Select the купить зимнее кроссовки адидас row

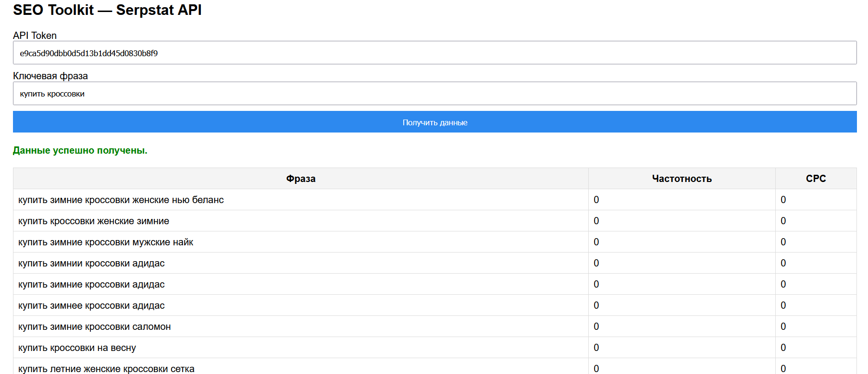click(91, 305)
